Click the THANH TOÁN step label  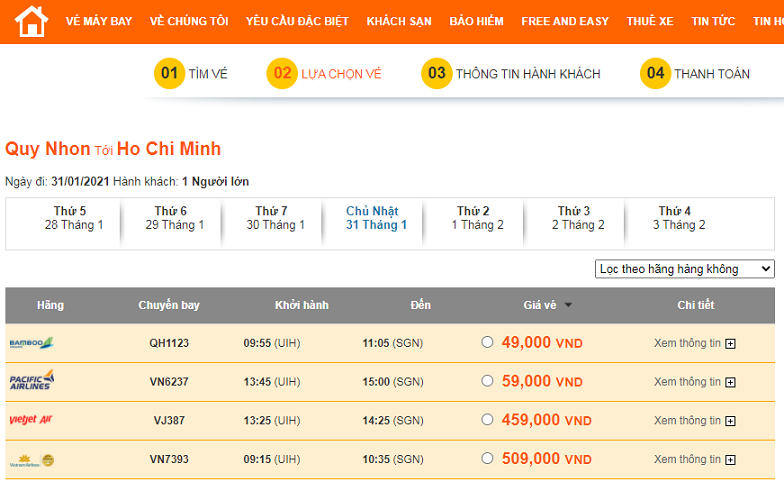pyautogui.click(x=712, y=74)
